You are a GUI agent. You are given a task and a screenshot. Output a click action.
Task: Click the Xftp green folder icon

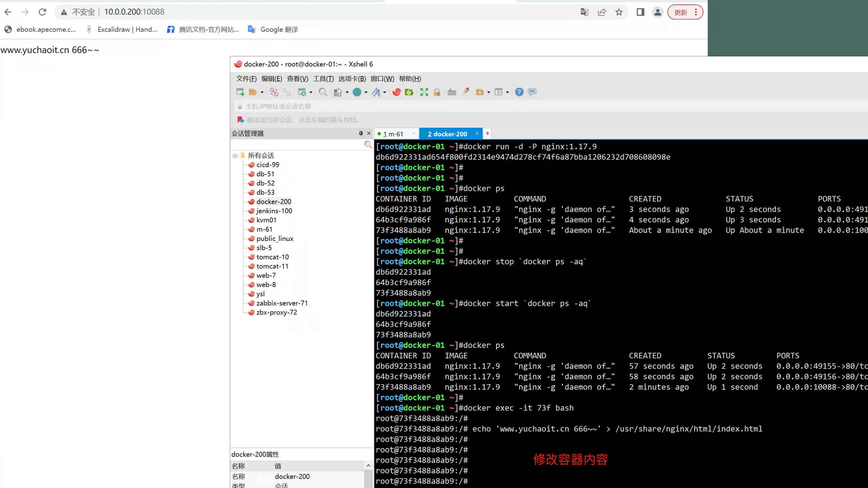pos(409,92)
